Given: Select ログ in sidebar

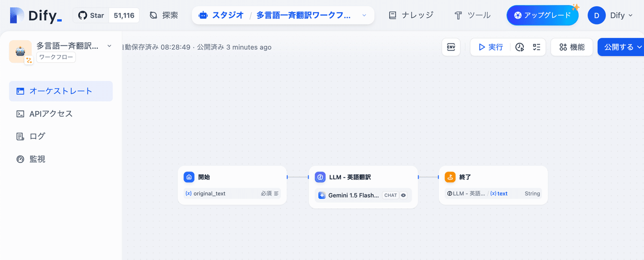Looking at the screenshot, I should pyautogui.click(x=61, y=136).
